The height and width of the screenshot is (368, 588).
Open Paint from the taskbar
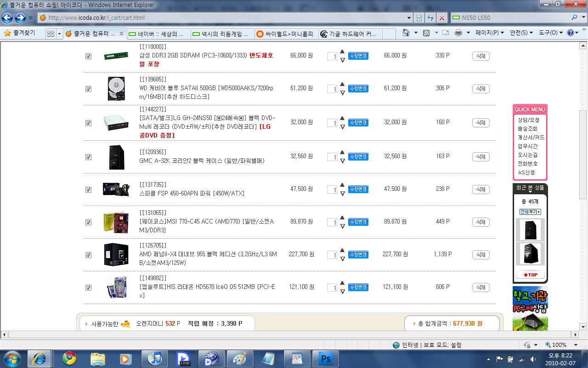240,358
